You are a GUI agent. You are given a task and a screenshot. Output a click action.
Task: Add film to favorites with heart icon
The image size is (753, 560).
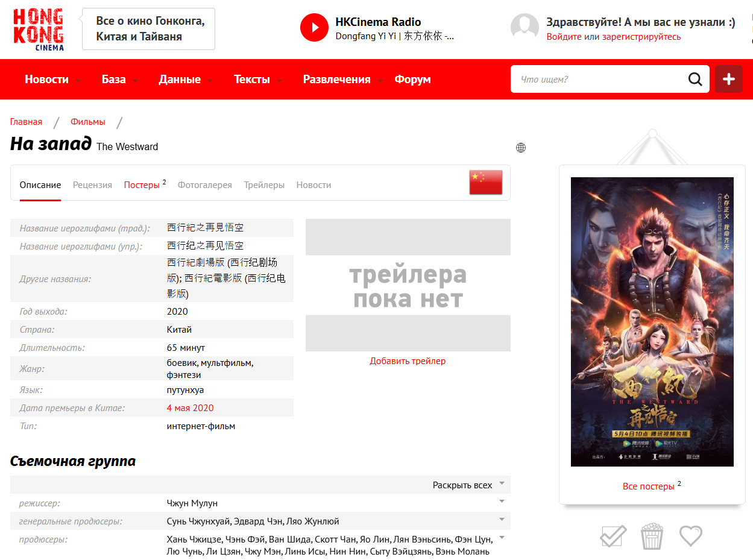(x=691, y=535)
